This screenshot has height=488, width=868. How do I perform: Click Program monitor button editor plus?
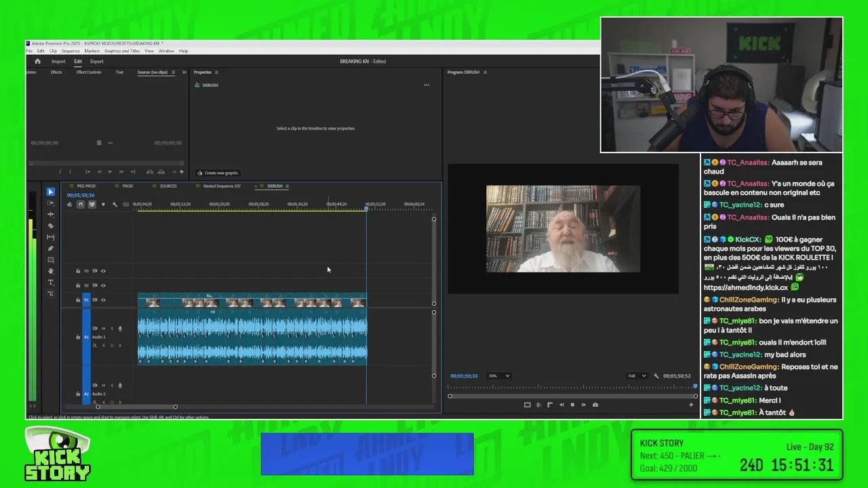[691, 405]
